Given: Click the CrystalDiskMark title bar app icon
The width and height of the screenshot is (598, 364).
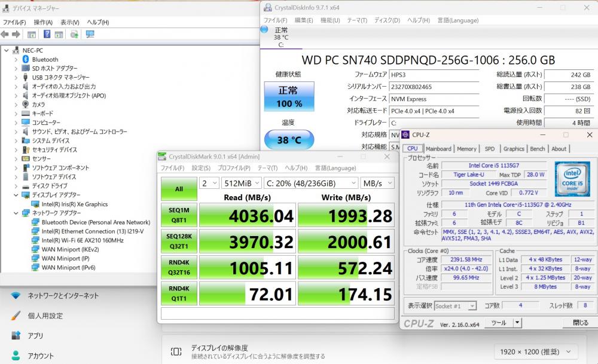Looking at the screenshot, I should (162, 156).
